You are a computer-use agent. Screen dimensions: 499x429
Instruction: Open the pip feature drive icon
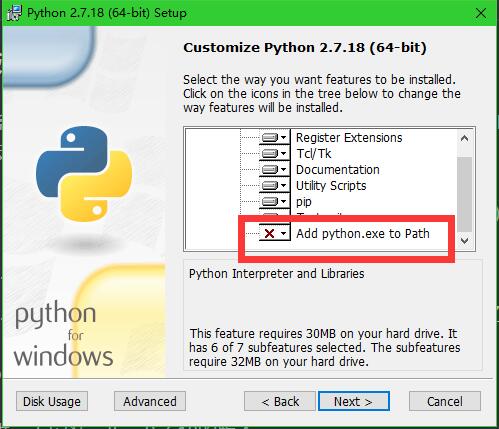(x=275, y=201)
